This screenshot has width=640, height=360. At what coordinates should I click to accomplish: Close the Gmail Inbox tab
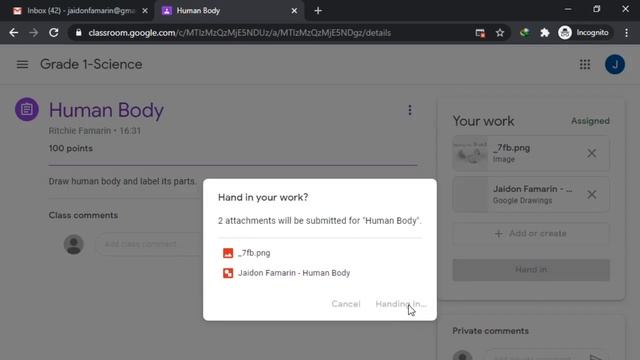(x=145, y=11)
